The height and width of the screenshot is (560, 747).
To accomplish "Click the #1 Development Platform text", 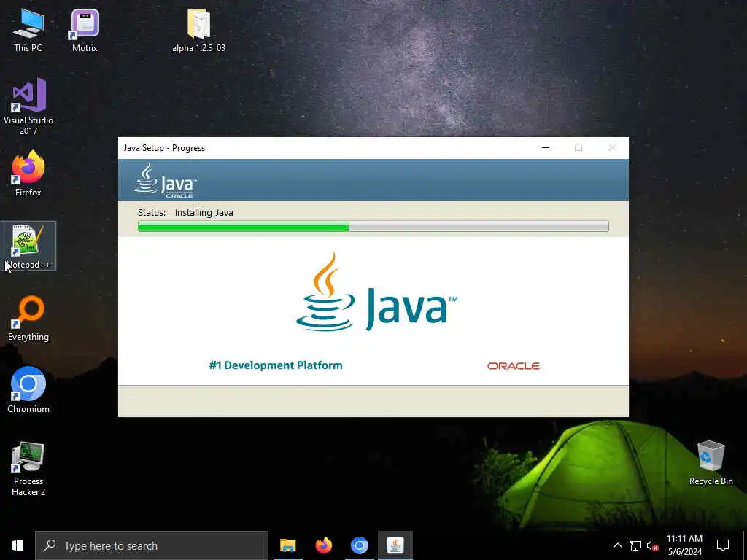I will [276, 365].
